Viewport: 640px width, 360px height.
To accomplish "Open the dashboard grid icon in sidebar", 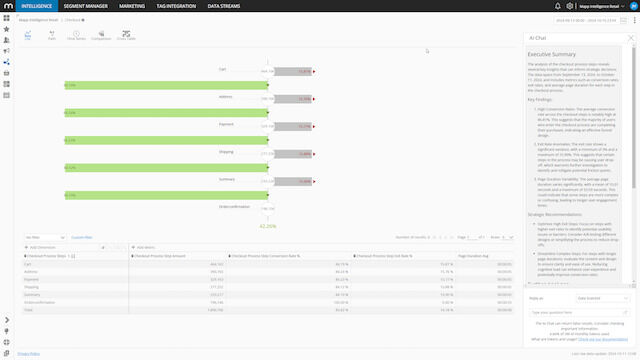I will pyautogui.click(x=7, y=18).
